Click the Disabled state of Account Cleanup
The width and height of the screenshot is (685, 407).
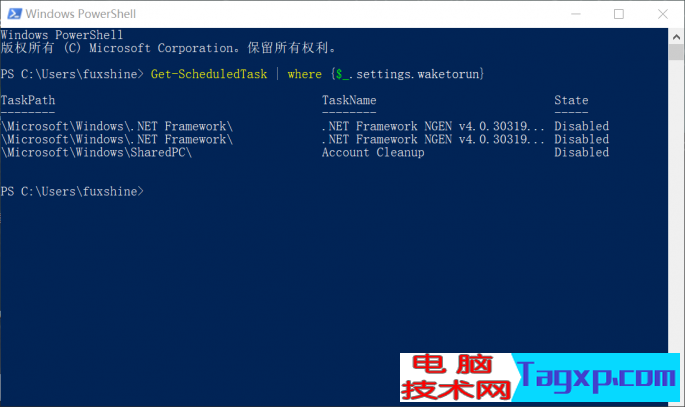coord(581,153)
